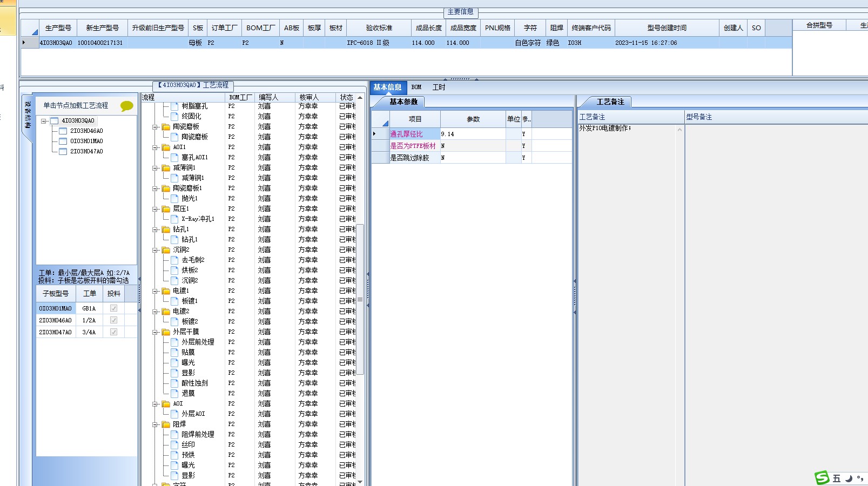Switch to the BOM tab

[416, 87]
